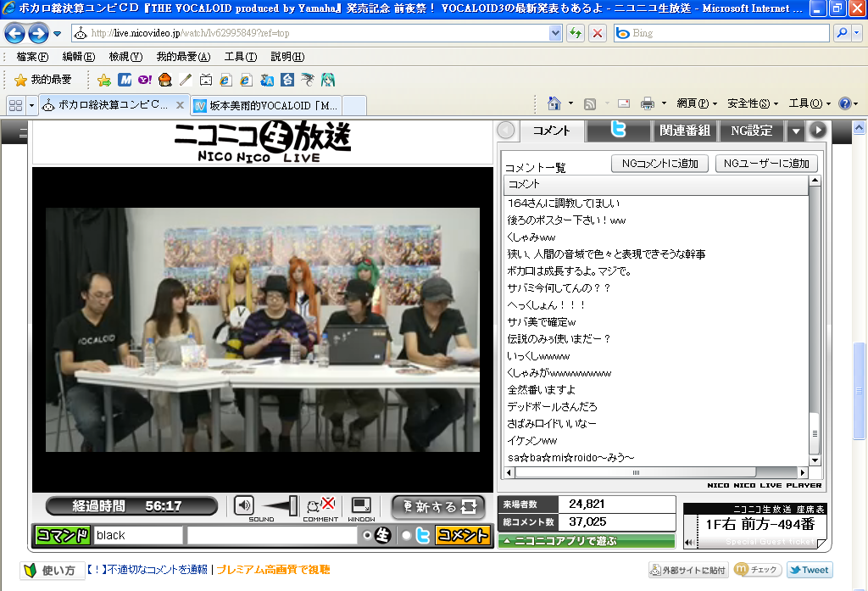
Task: Open the recent pages dropdown arrow
Action: pyautogui.click(x=57, y=34)
